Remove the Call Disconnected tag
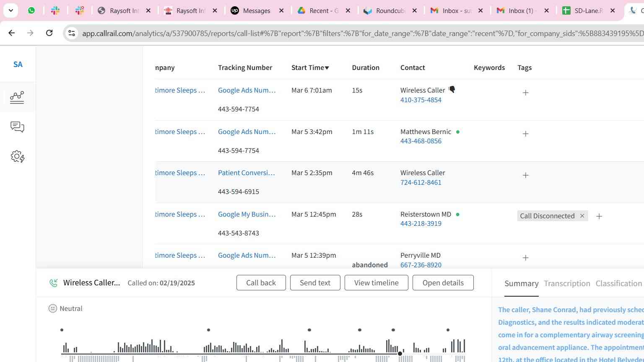644x362 pixels. pyautogui.click(x=582, y=216)
